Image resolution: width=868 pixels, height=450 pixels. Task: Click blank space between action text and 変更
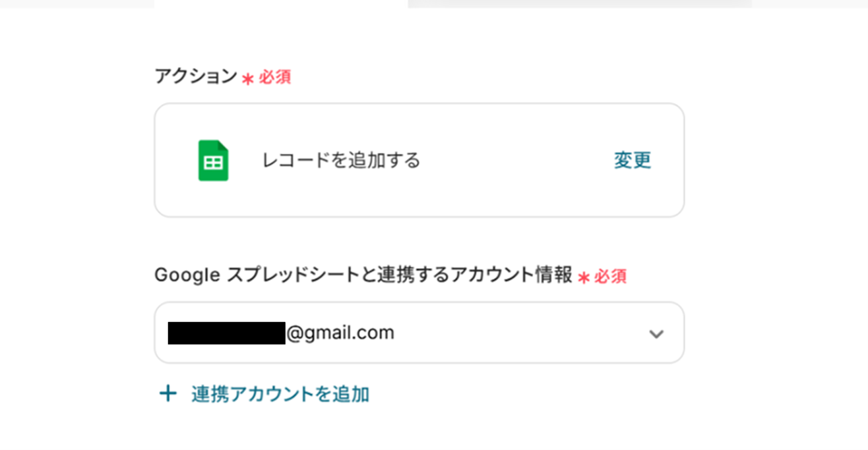pos(515,160)
